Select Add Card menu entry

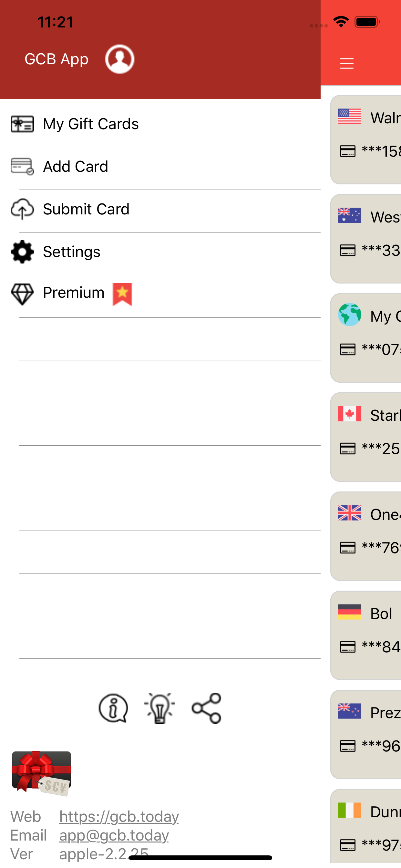tap(160, 166)
